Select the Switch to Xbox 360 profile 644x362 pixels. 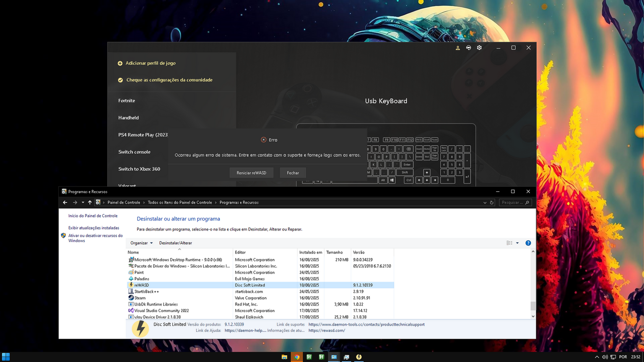coord(139,169)
